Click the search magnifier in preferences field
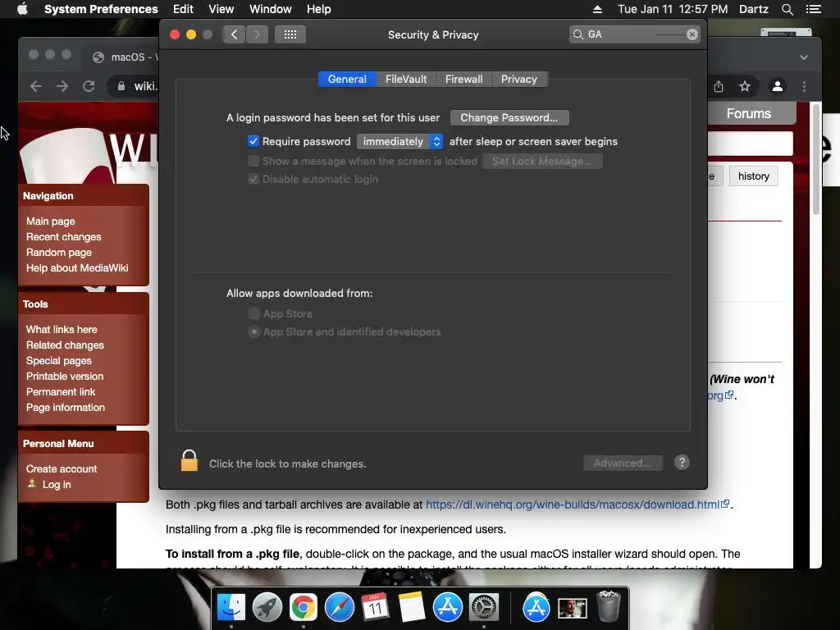This screenshot has height=630, width=840. [578, 34]
